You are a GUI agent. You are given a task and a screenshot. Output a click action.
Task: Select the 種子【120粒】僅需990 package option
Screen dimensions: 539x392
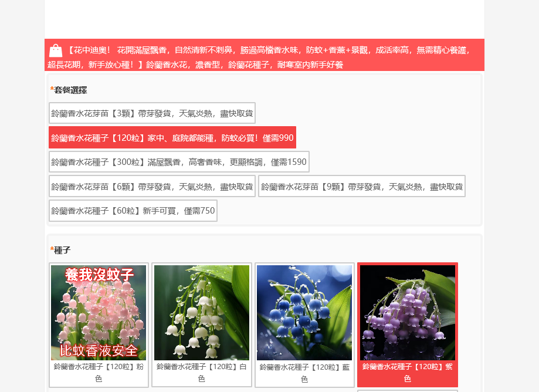[172, 138]
